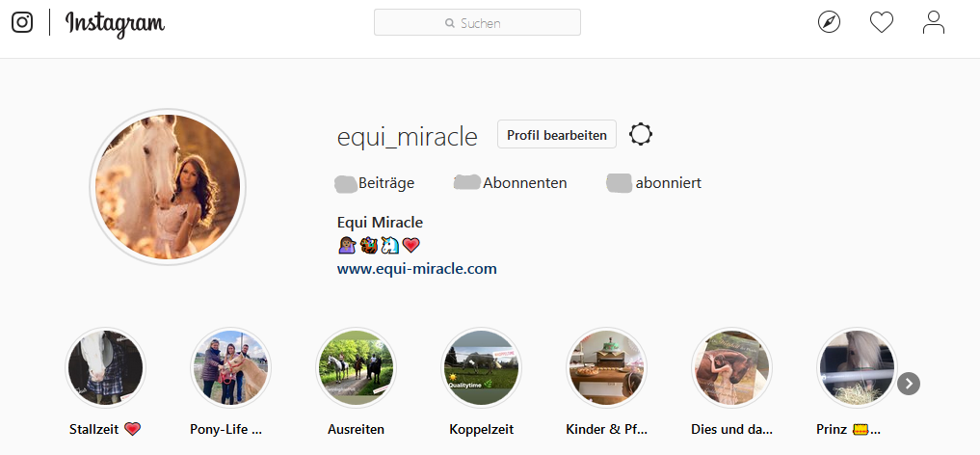Viewport: 980px width, 455px height.
Task: Open the Stallzeit story highlight
Action: [x=106, y=367]
